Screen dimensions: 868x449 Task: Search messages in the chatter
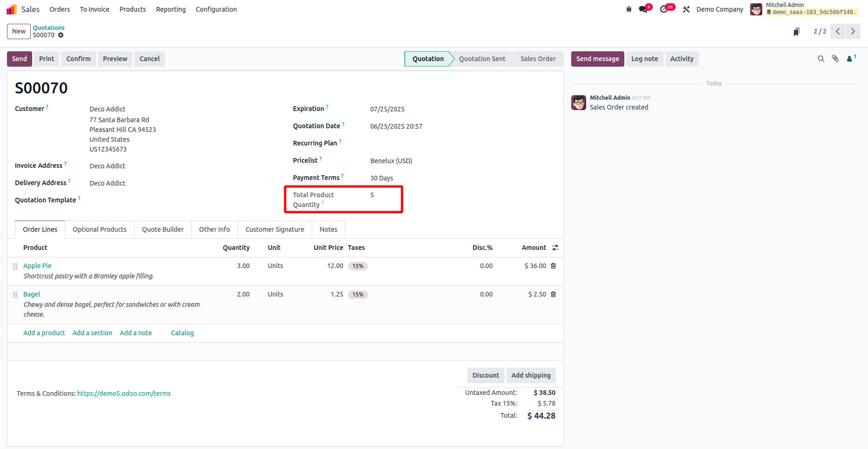tap(821, 59)
